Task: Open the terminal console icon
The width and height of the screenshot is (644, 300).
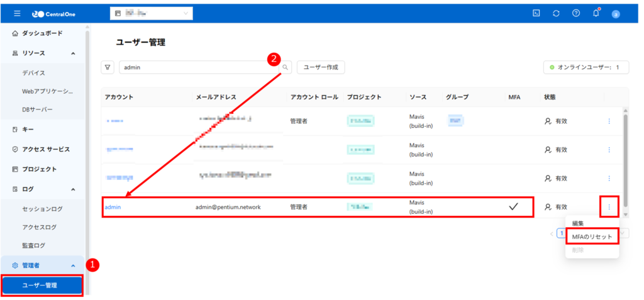Action: (x=536, y=13)
